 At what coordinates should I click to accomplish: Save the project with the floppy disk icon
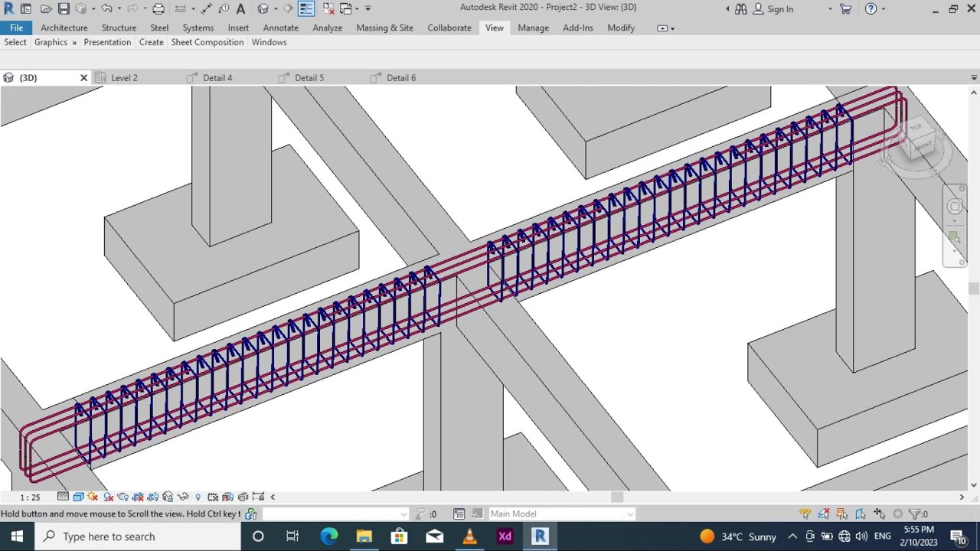[64, 8]
